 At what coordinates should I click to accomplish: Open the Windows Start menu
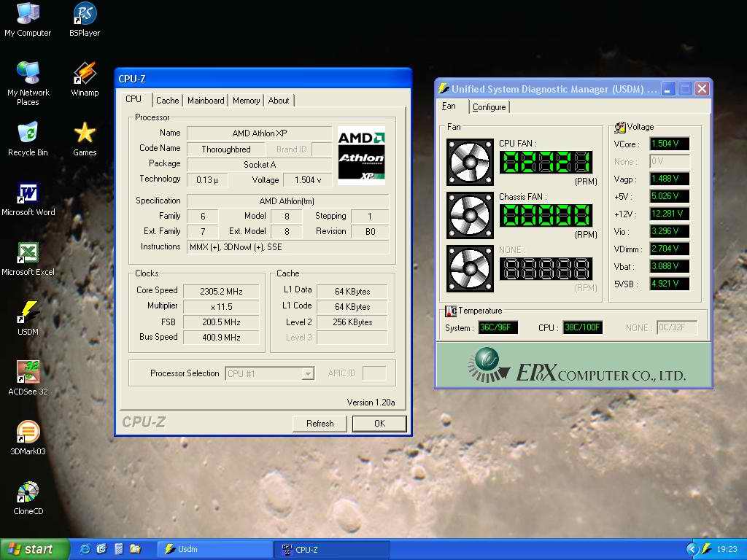coord(34,549)
